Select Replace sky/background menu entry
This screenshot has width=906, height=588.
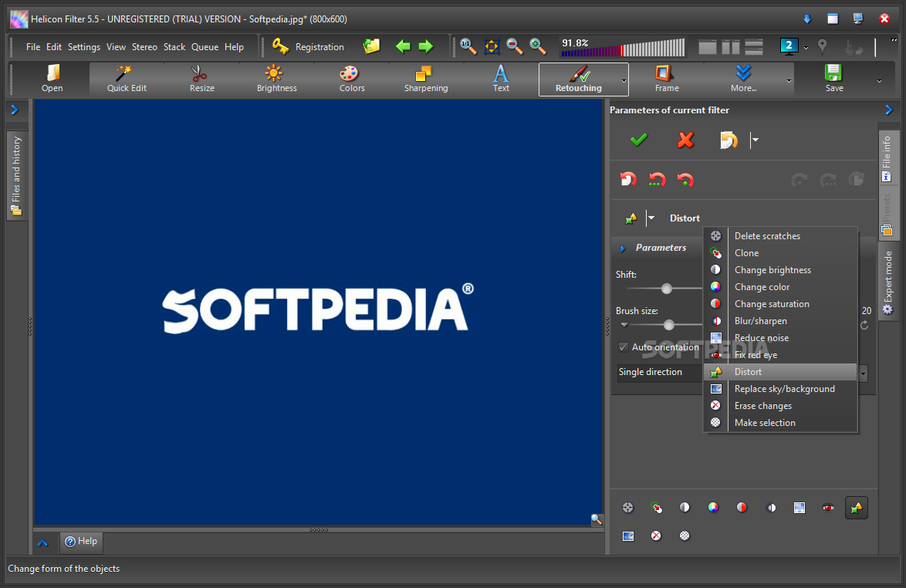click(784, 389)
